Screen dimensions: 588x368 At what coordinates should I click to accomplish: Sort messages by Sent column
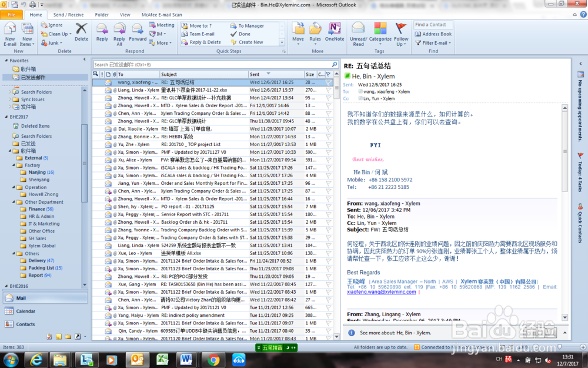pos(276,74)
